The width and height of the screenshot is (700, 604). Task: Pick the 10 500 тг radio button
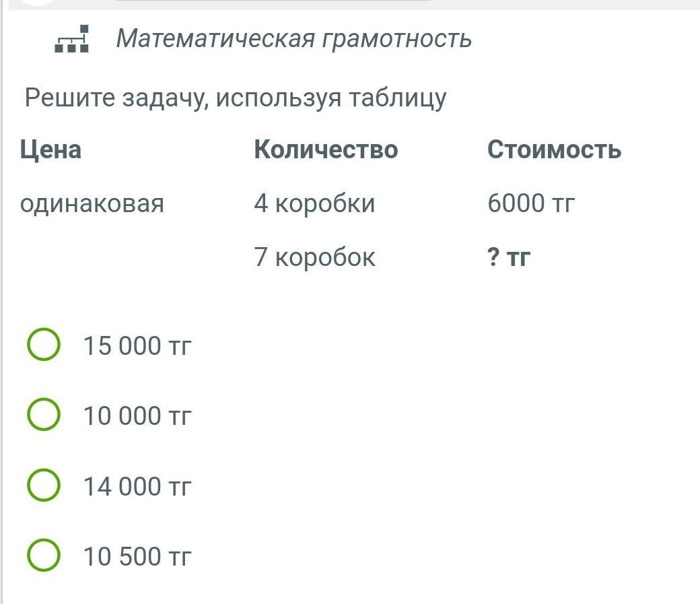click(x=44, y=556)
